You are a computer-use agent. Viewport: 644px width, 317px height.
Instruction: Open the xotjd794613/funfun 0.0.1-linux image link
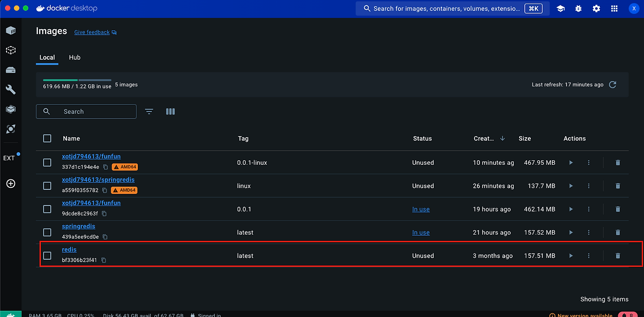[x=91, y=156]
